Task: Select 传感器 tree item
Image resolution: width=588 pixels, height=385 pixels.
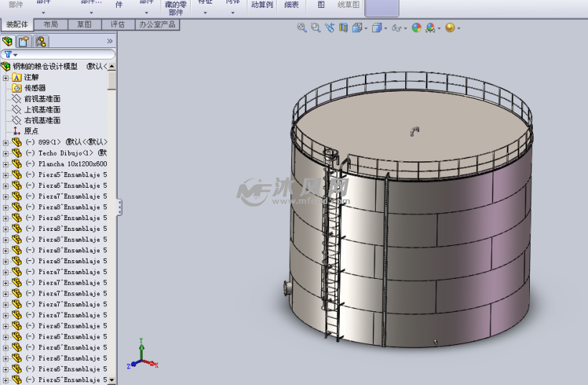Action: pos(35,88)
